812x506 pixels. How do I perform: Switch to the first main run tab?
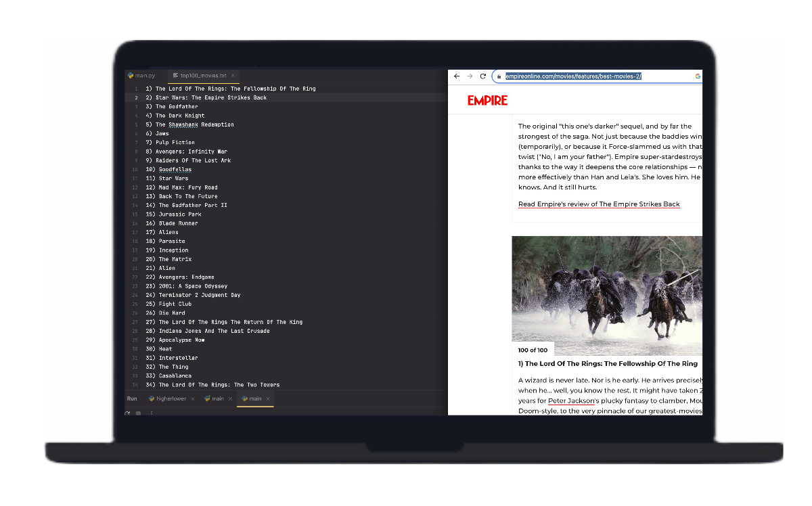pyautogui.click(x=214, y=399)
